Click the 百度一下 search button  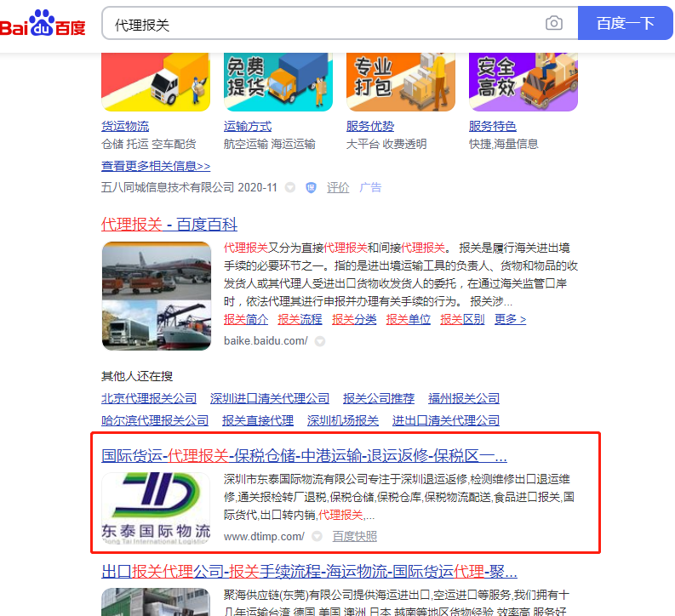(x=625, y=23)
